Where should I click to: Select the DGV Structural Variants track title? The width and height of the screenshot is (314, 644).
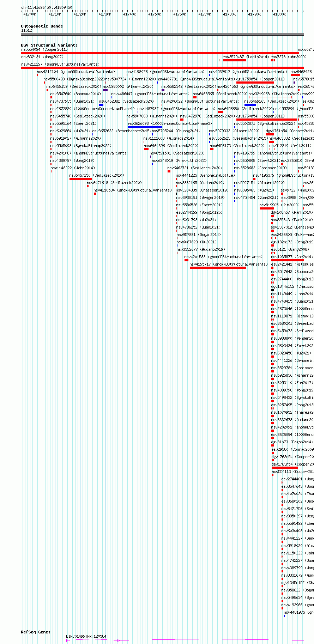(x=49, y=45)
